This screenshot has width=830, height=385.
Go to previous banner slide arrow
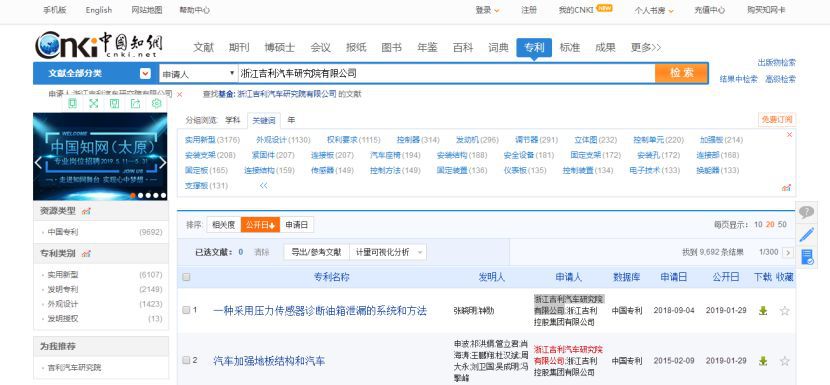pos(38,163)
